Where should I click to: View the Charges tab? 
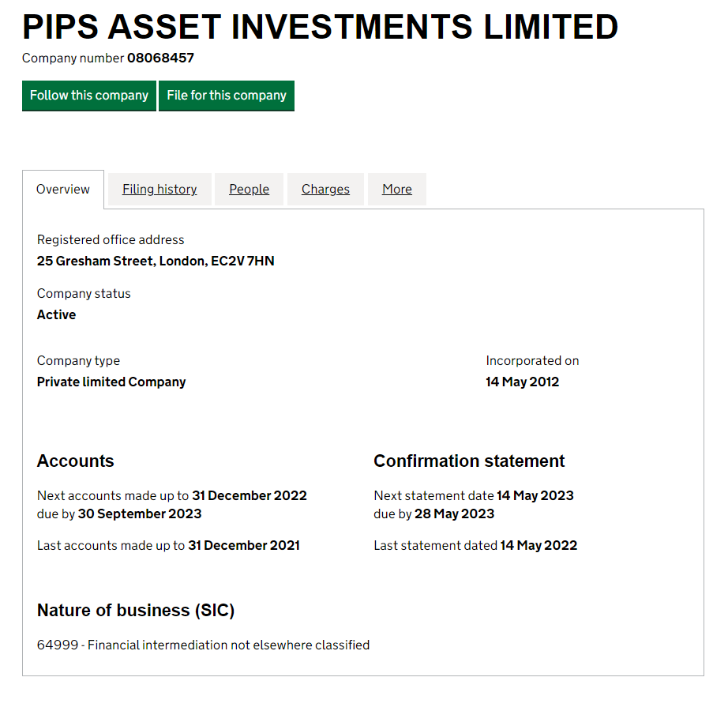[x=325, y=190]
